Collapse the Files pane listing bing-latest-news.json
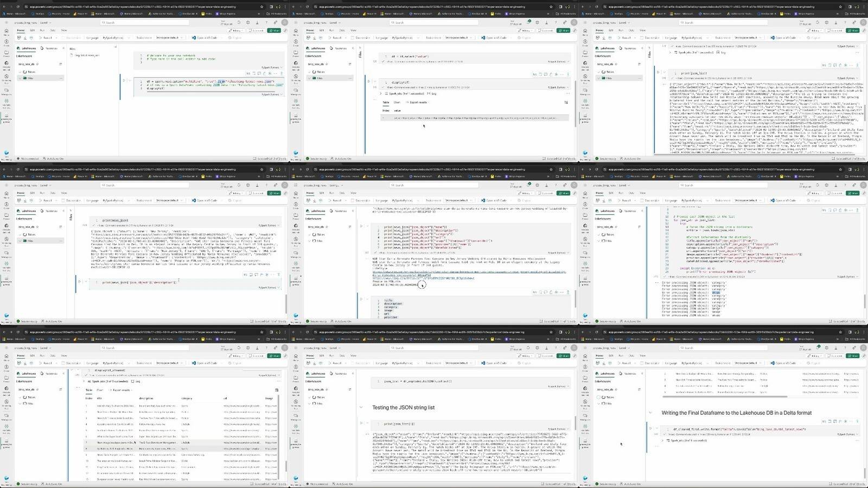Image resolution: width=868 pixels, height=488 pixels. coord(115,47)
